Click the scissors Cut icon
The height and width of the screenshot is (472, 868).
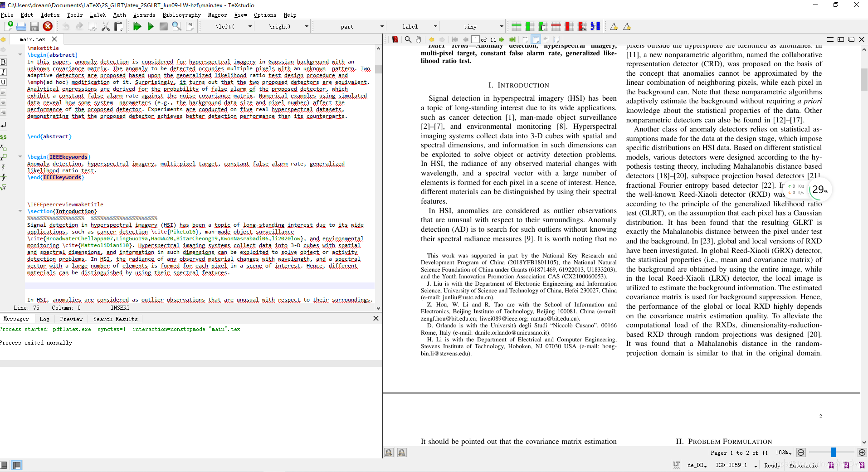point(105,27)
